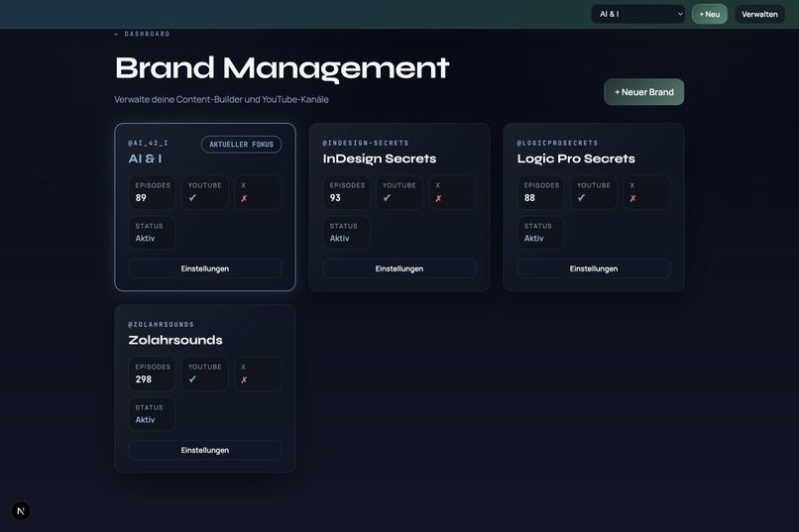Click Aktiv status in AI & I card
The width and height of the screenshot is (799, 532).
click(x=145, y=238)
